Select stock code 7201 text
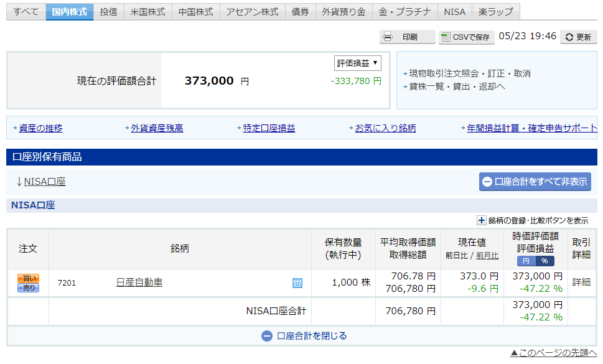The height and width of the screenshot is (364, 603). pyautogui.click(x=67, y=283)
